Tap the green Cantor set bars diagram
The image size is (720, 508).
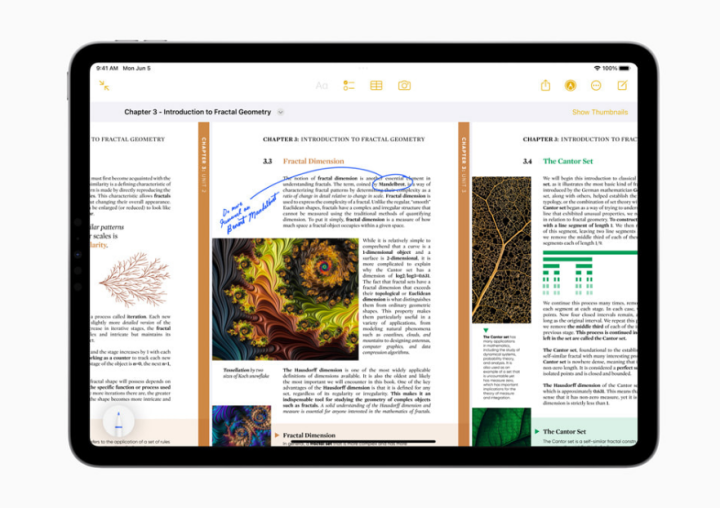click(x=590, y=272)
